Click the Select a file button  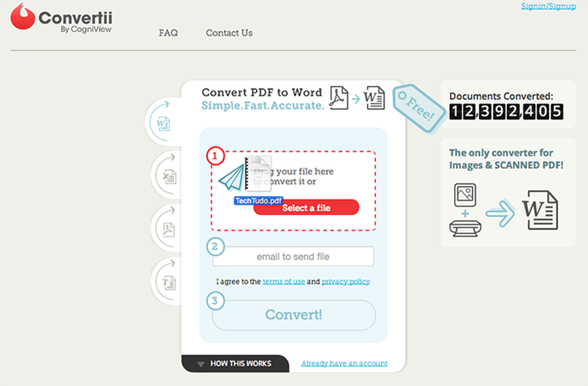coord(306,207)
